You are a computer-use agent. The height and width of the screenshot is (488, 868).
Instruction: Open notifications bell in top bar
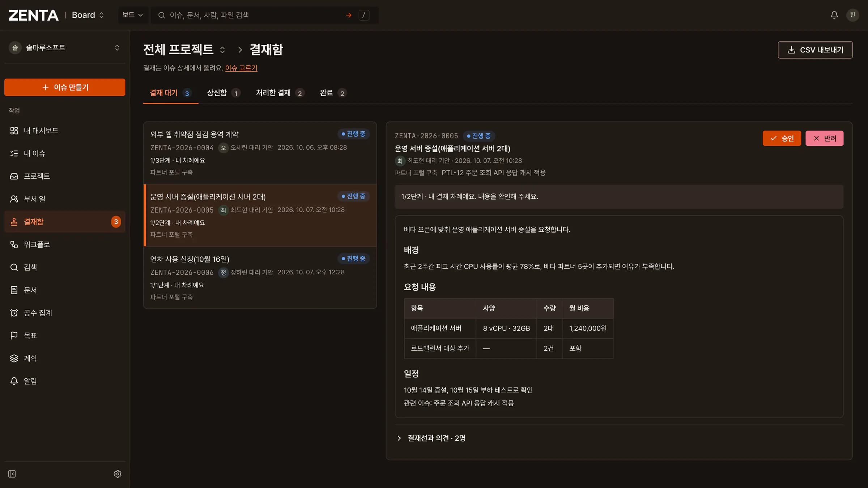[834, 15]
